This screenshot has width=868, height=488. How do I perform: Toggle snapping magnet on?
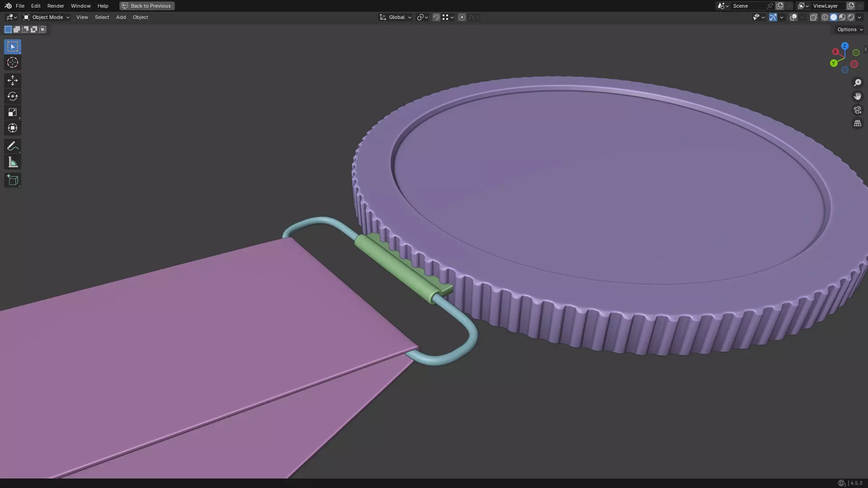click(436, 17)
